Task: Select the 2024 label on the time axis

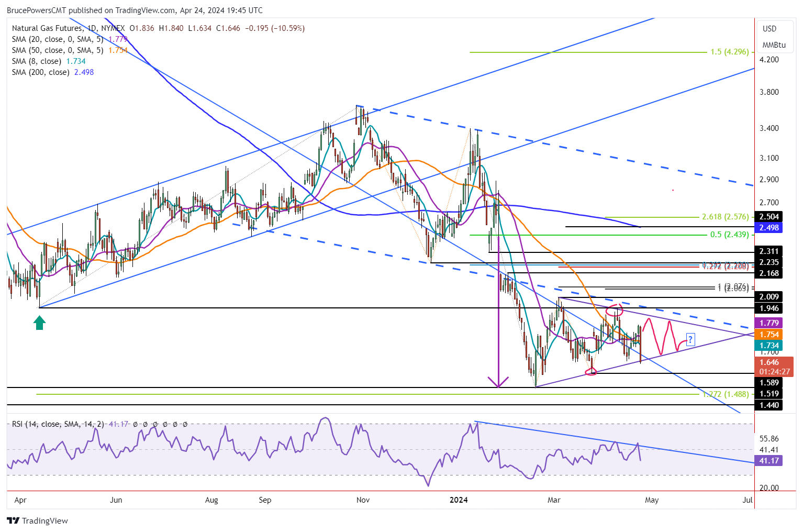Action: [x=459, y=500]
